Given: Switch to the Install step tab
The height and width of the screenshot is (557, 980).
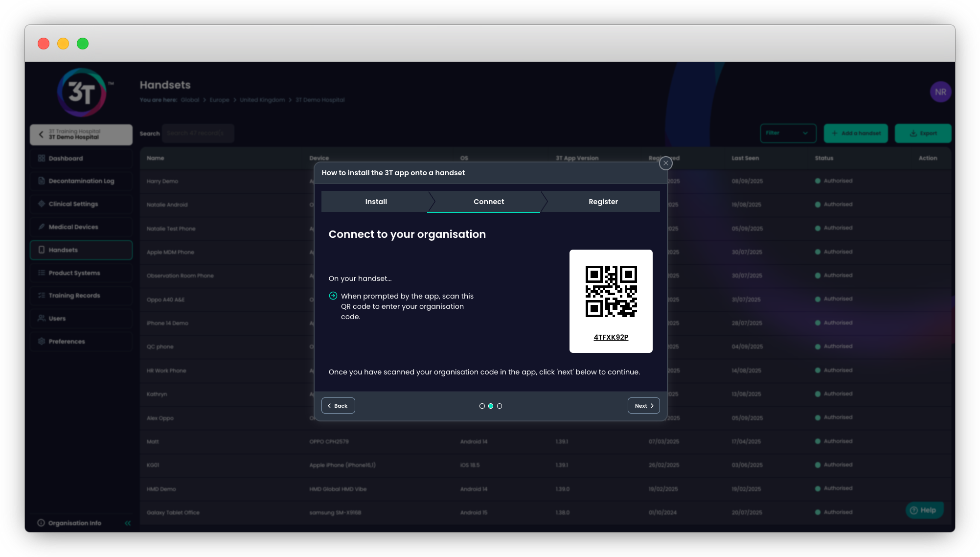Looking at the screenshot, I should pyautogui.click(x=376, y=202).
